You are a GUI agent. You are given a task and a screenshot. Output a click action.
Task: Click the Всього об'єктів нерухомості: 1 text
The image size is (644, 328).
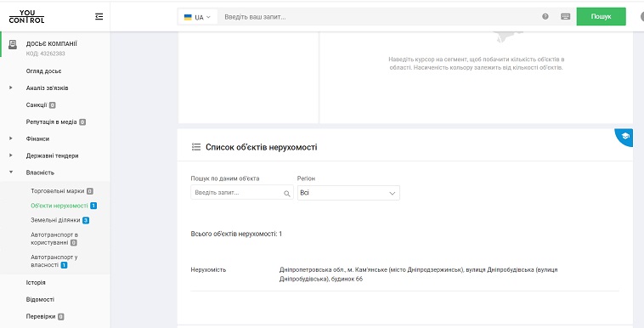click(x=236, y=234)
